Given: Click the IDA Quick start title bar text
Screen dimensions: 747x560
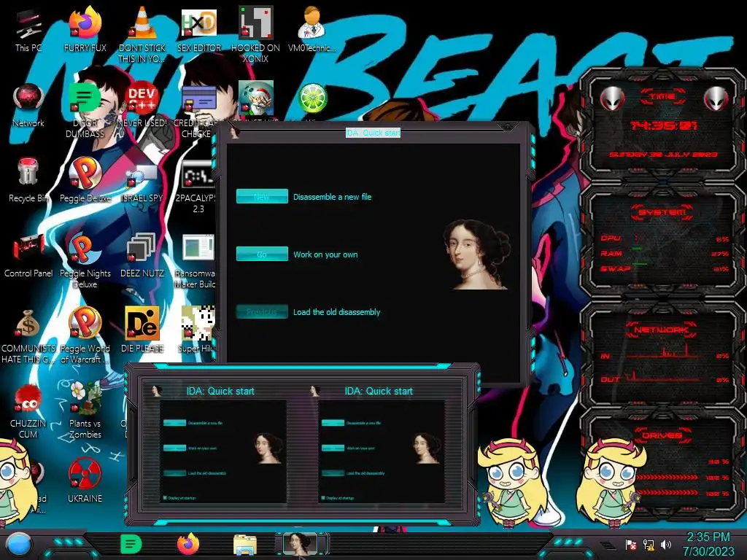Looking at the screenshot, I should 373,133.
